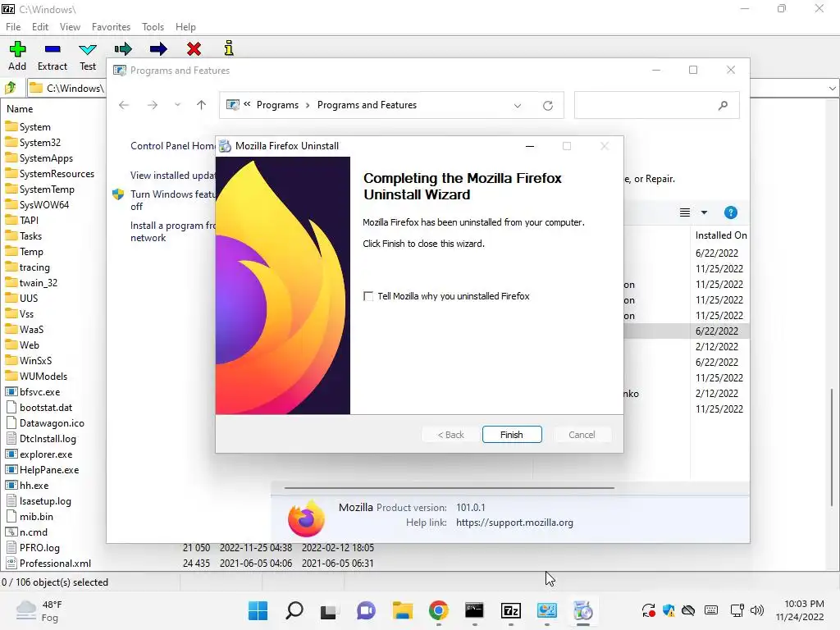840x630 pixels.
Task: Click the 7-Zip Delete red X icon
Action: [194, 49]
